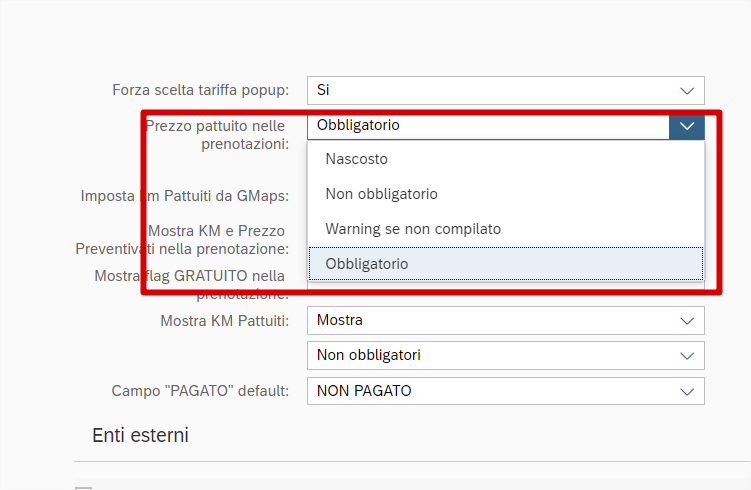
Task: Pick Warning se non compilato option
Action: tap(413, 229)
